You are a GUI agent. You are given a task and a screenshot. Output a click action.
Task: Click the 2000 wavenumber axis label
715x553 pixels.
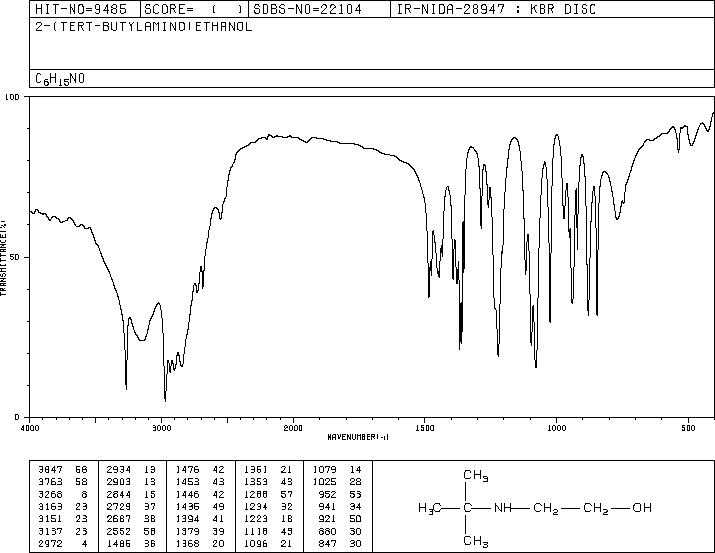click(293, 428)
